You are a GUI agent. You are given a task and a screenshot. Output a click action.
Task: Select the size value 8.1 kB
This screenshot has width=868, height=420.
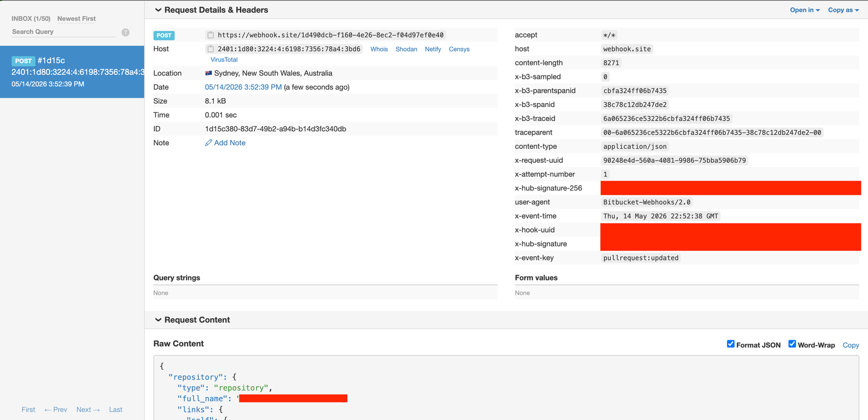coord(215,101)
